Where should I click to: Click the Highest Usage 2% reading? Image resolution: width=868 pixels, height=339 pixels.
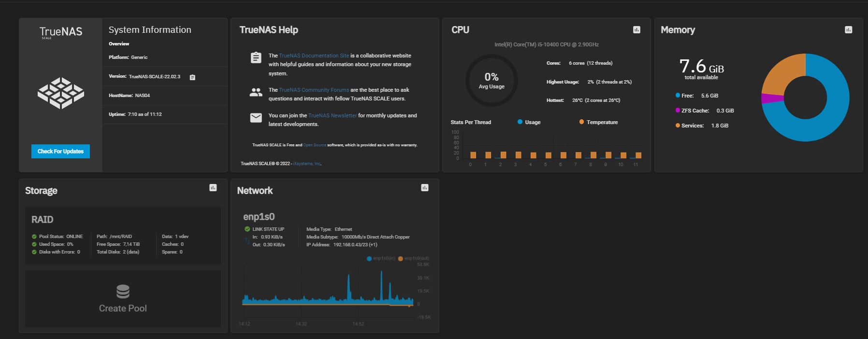[589, 82]
